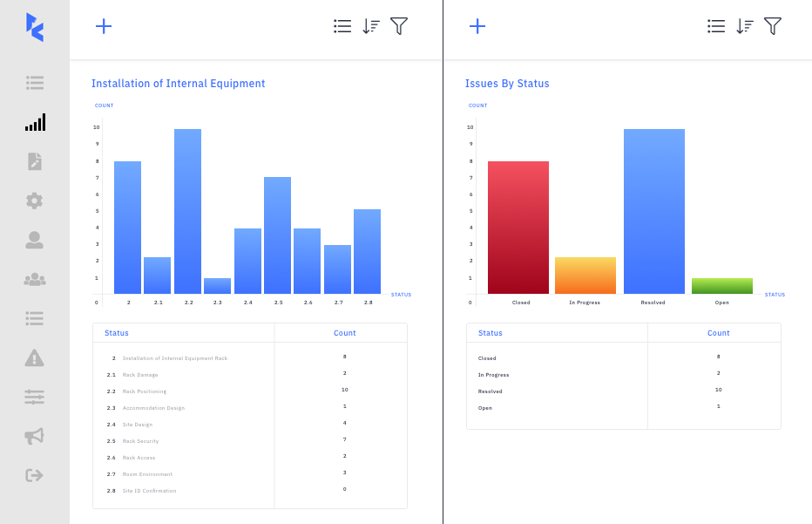
Task: Click the logout arrow sidebar icon
Action: click(35, 475)
